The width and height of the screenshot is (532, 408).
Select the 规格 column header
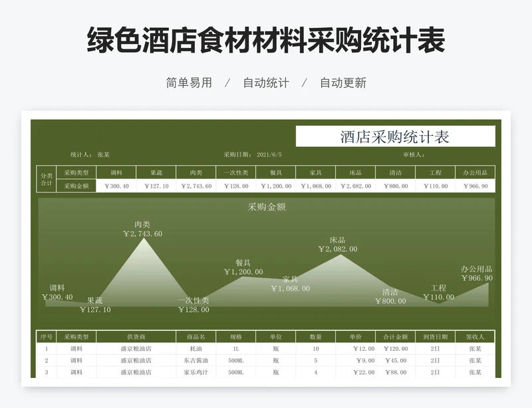click(x=236, y=337)
